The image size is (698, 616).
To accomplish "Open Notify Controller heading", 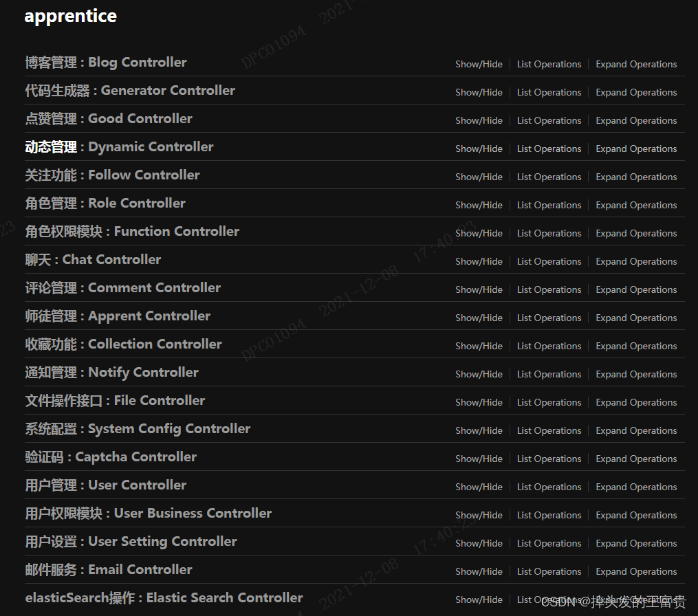I will click(111, 373).
